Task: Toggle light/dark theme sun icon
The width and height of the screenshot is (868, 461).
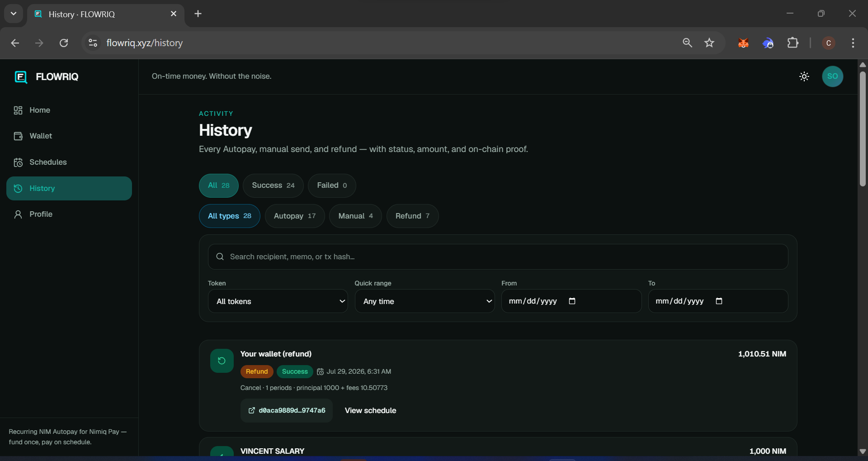Action: click(804, 76)
